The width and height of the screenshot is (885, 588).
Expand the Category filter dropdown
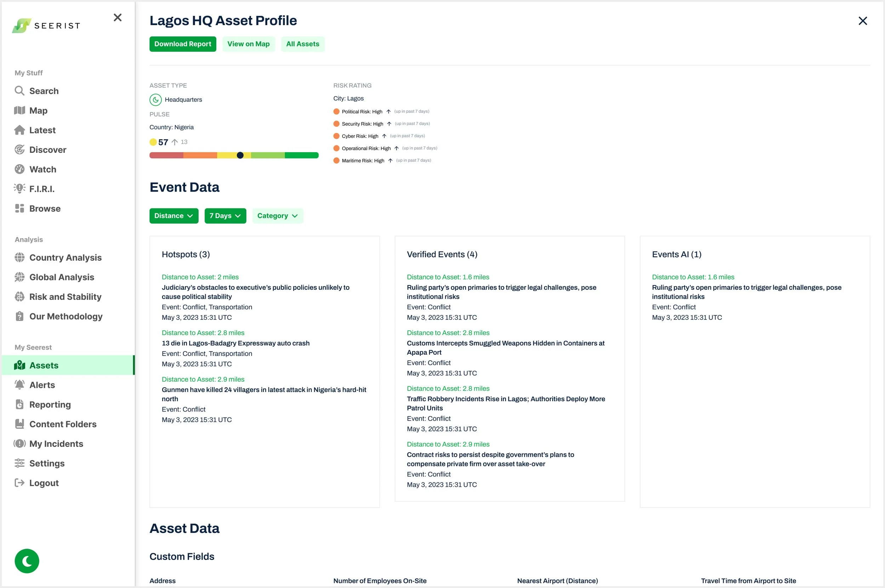278,215
